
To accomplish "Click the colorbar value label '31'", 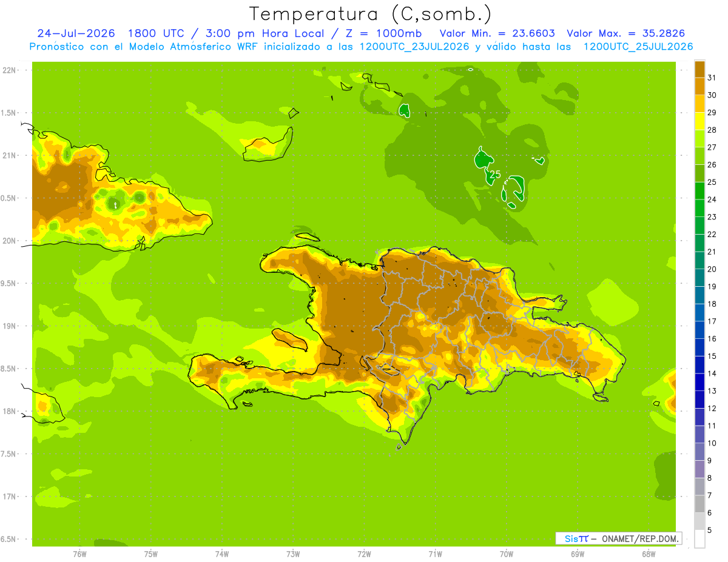I will click(712, 77).
